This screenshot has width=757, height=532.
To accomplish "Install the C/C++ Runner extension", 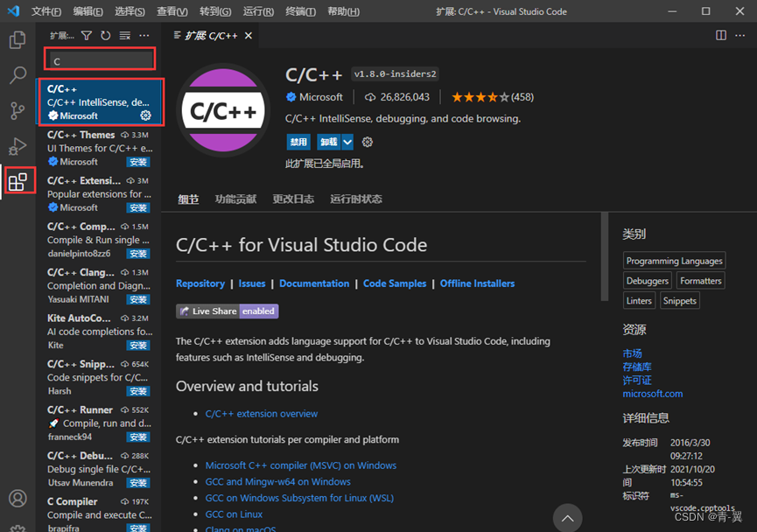I will 138,437.
